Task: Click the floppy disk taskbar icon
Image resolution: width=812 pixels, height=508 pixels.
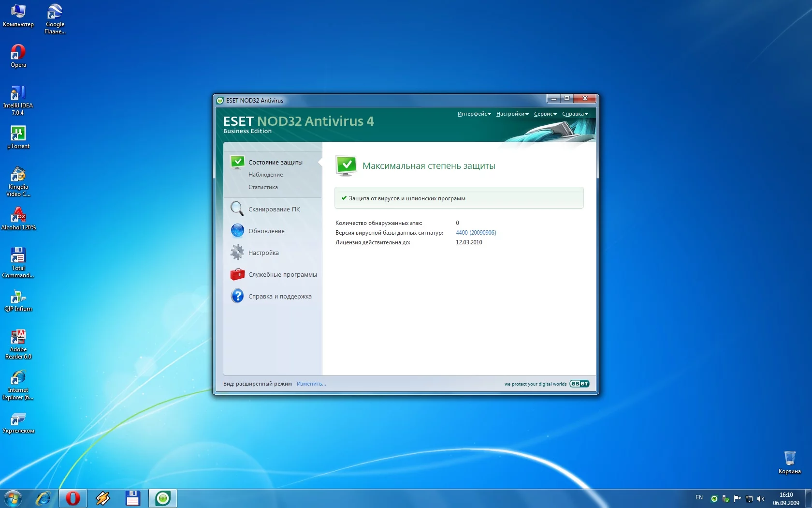Action: coord(133,498)
